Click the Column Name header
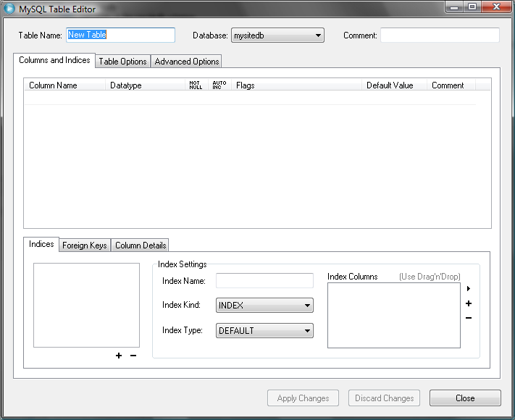Screen dimensions: 515x420 (53, 85)
